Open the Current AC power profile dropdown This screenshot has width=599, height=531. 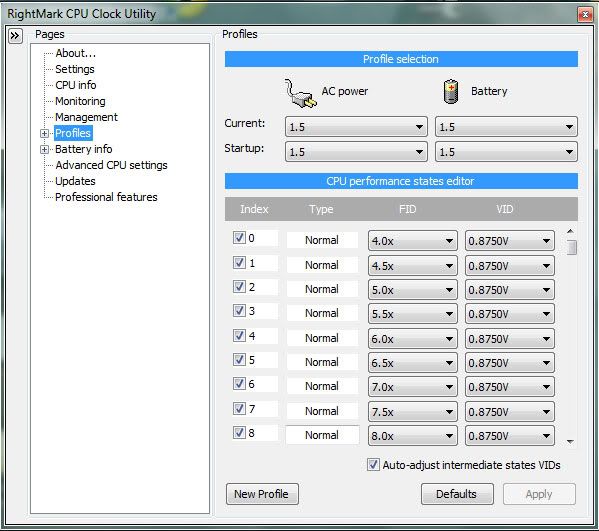(x=356, y=127)
